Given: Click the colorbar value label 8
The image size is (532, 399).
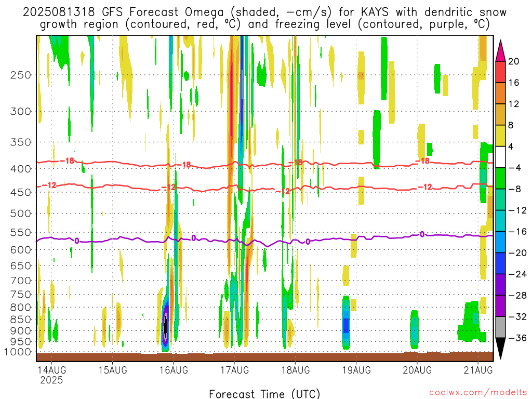Looking at the screenshot, I should (x=511, y=126).
